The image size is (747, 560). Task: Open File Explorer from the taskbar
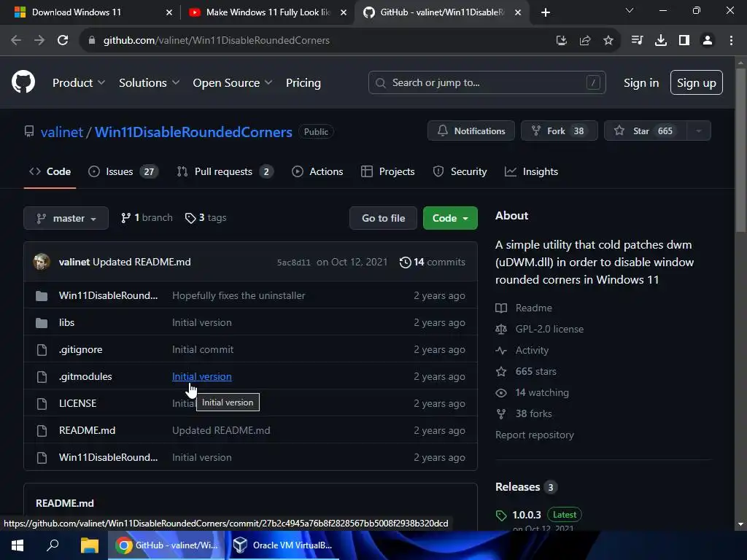pos(89,545)
